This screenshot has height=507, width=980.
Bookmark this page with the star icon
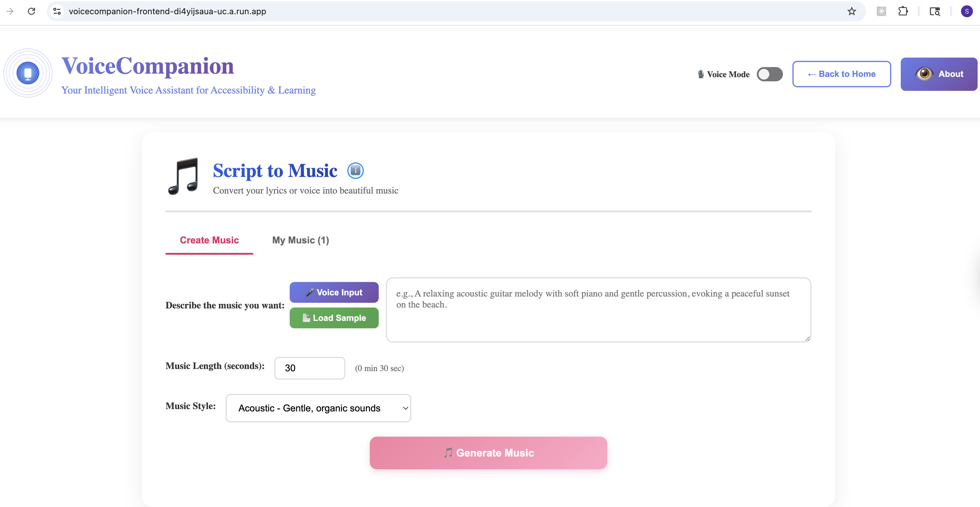tap(851, 11)
